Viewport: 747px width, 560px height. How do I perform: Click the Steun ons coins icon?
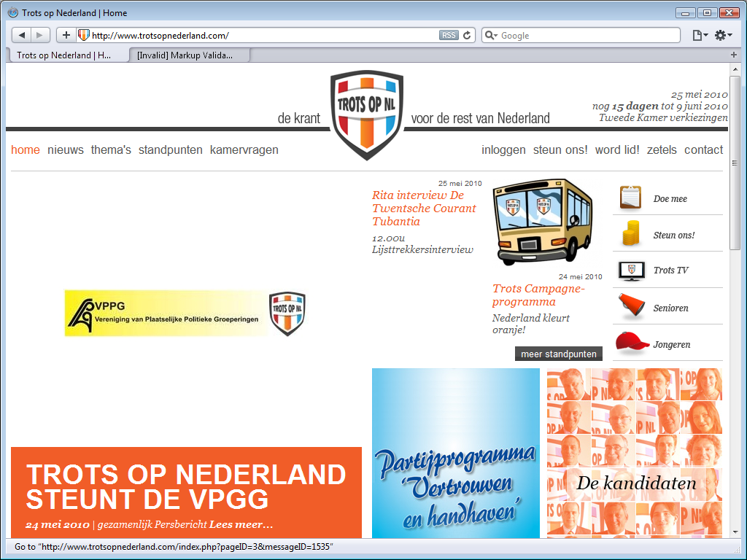tap(631, 233)
